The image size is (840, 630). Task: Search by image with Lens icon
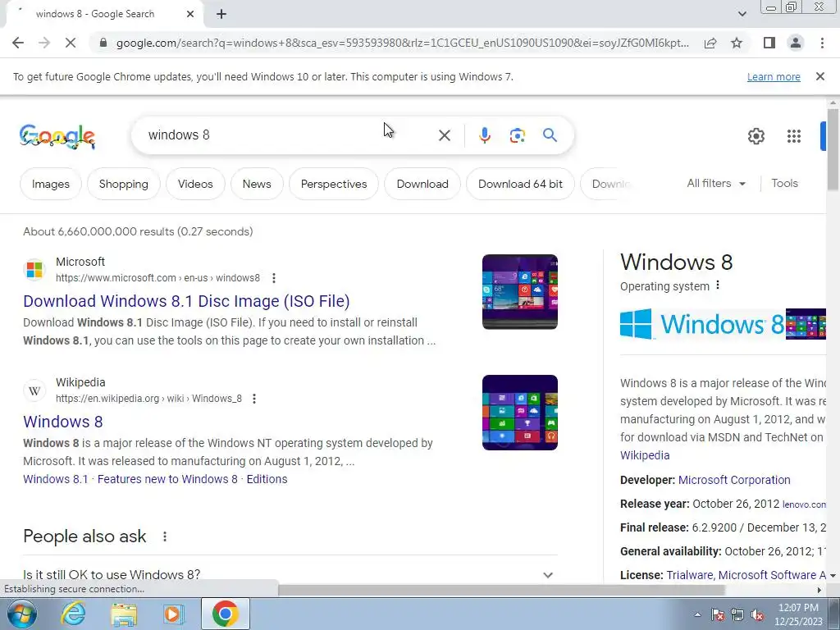(x=517, y=135)
